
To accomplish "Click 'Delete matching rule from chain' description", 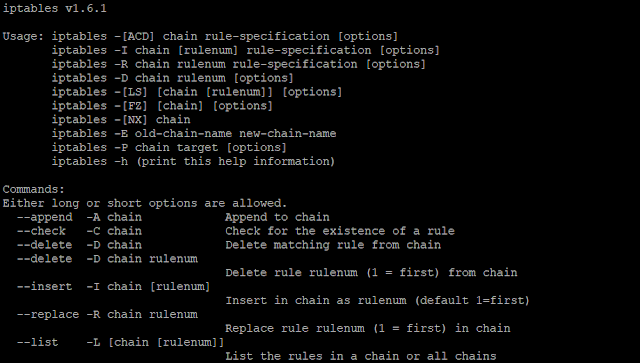I will [333, 245].
